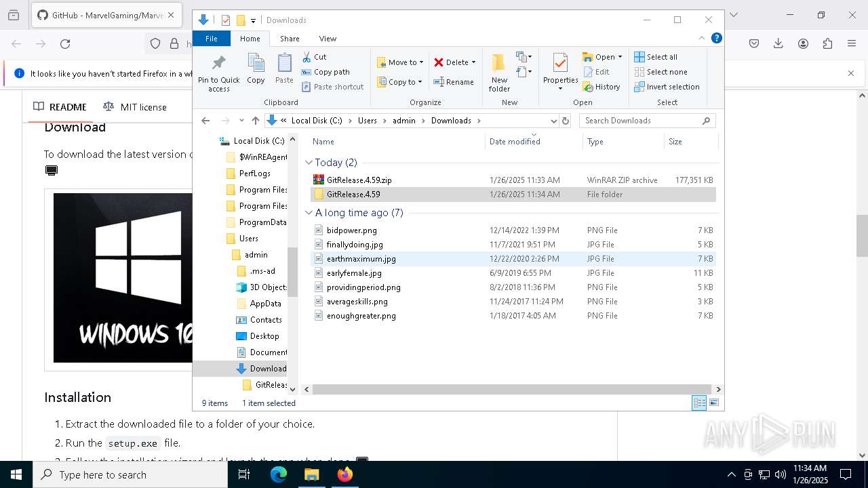868x488 pixels.
Task: Click the Rename ribbon command
Action: (454, 82)
